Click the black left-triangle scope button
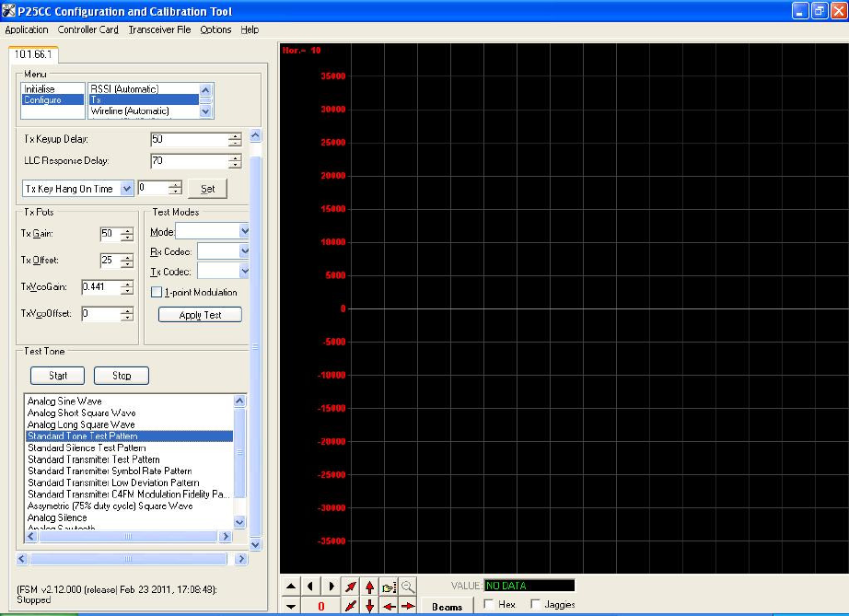Viewport: 849px width, 616px height. pos(310,586)
